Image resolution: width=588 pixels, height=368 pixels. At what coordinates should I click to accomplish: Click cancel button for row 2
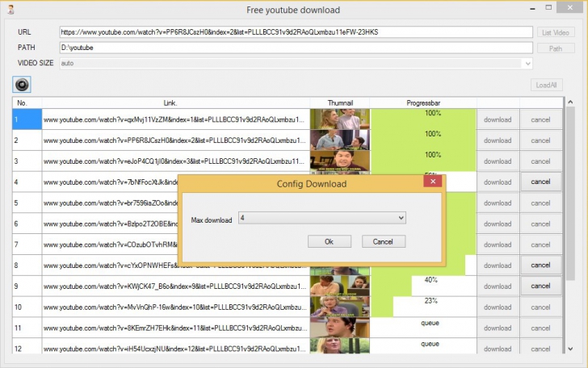(541, 140)
